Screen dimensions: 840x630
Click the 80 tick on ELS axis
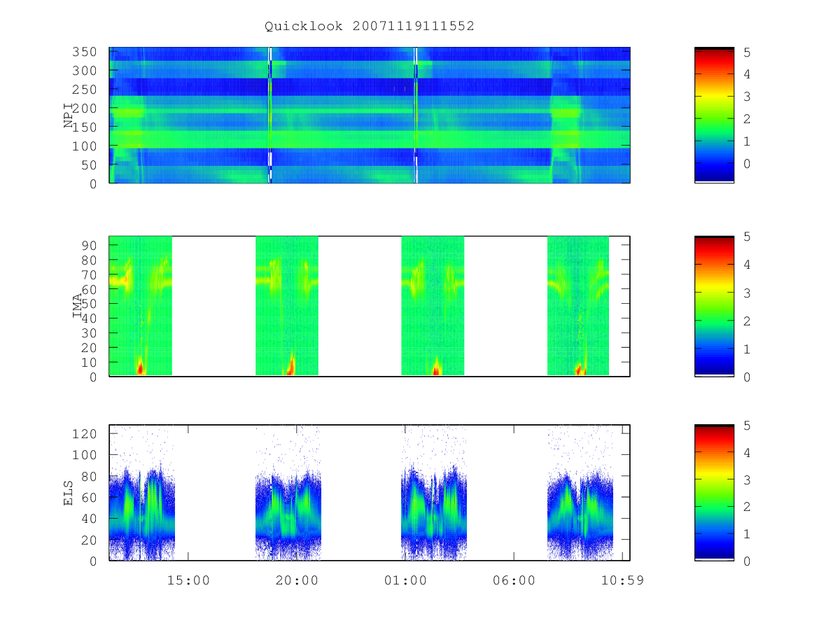pyautogui.click(x=89, y=476)
